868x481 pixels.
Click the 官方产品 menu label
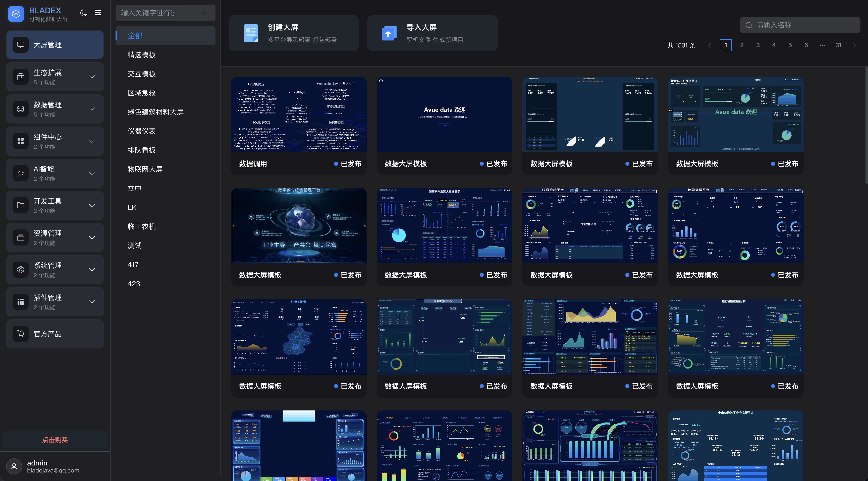[x=47, y=334]
